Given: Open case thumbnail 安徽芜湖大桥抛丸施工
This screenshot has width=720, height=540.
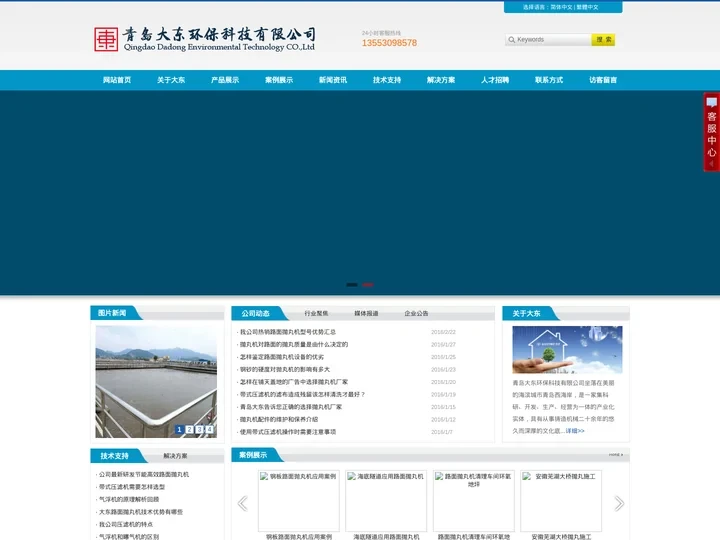Looking at the screenshot, I should coord(561,501).
